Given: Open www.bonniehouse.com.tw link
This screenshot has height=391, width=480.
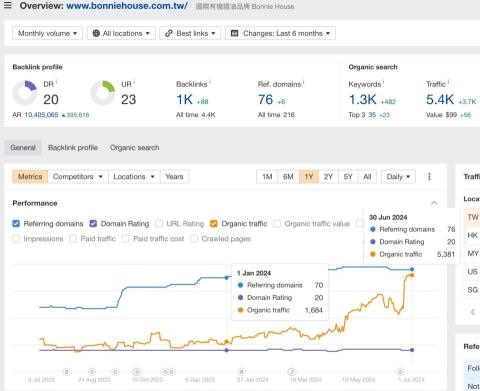Looking at the screenshot, I should click(127, 6).
